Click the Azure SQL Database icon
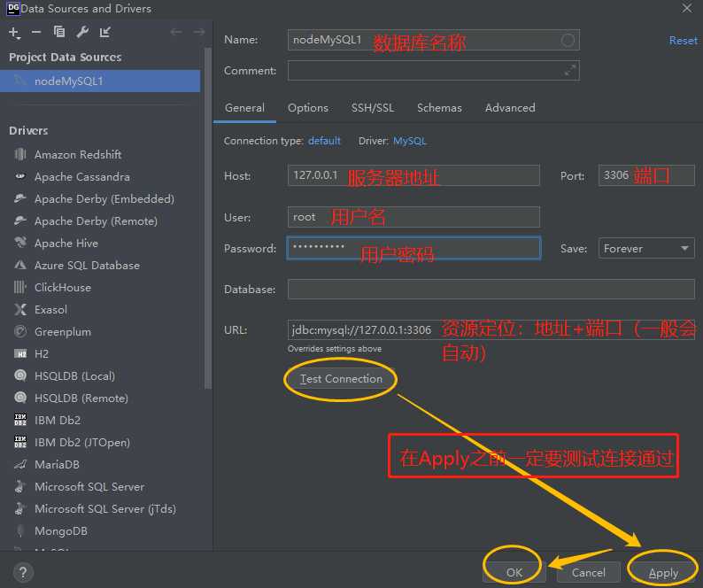703x588 pixels. [x=20, y=265]
